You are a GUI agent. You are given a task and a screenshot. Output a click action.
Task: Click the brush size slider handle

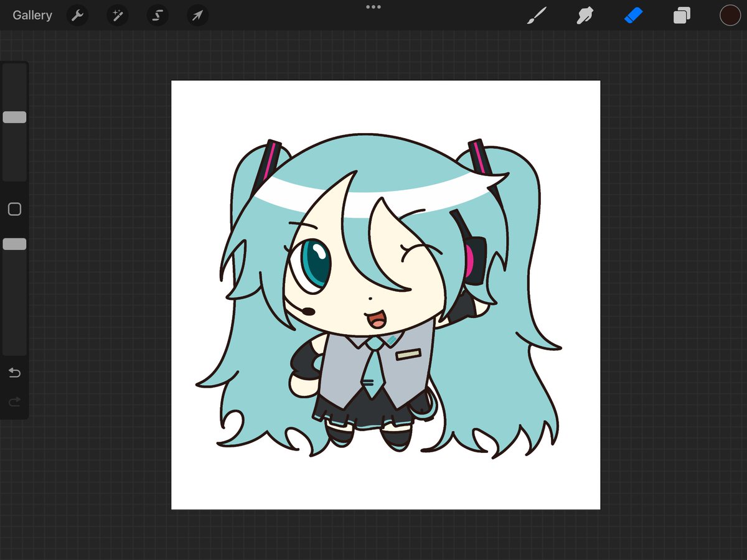pos(14,117)
